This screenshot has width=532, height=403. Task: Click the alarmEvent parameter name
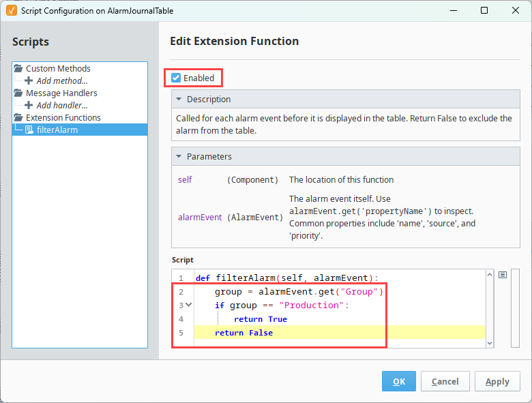(x=200, y=217)
